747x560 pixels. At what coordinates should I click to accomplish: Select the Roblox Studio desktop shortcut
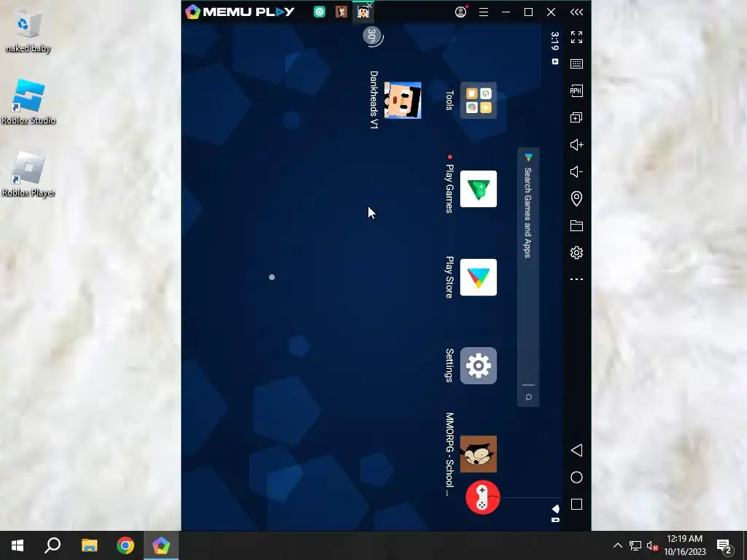point(28,102)
